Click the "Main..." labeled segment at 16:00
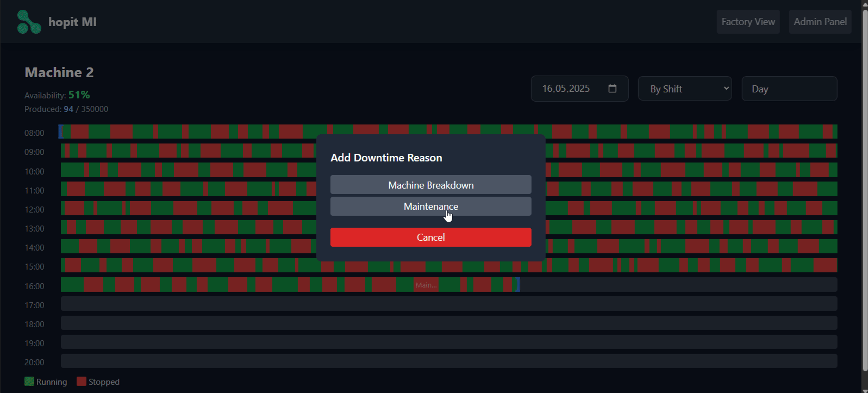Viewport: 868px width, 393px height. 426,285
